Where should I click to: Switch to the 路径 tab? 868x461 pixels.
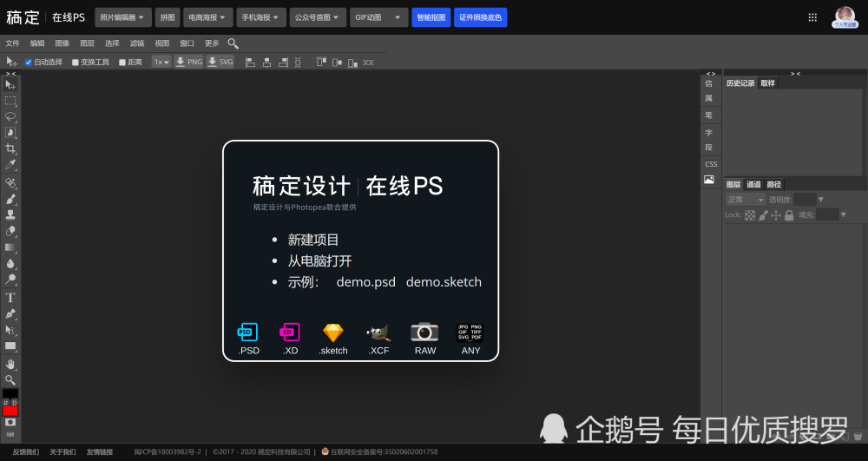click(x=774, y=184)
